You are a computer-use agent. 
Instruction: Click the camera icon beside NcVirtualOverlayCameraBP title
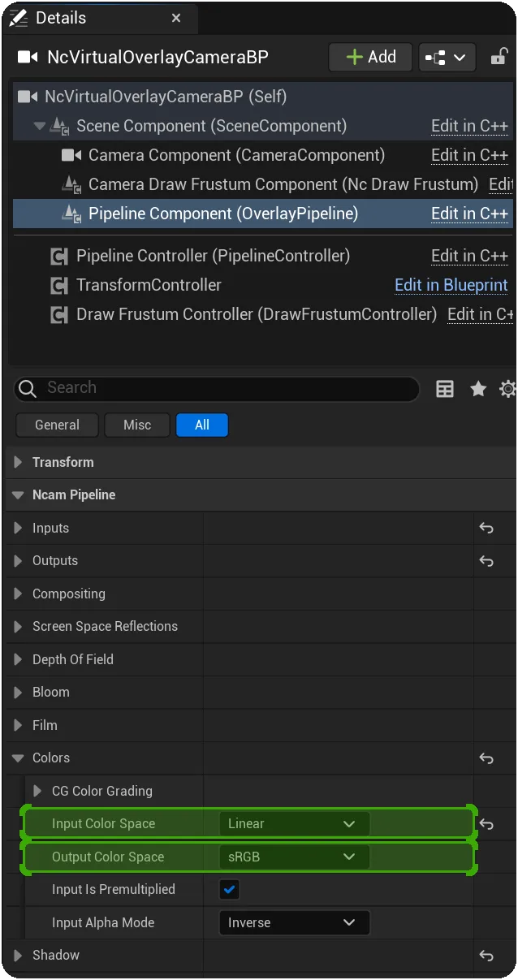point(28,57)
